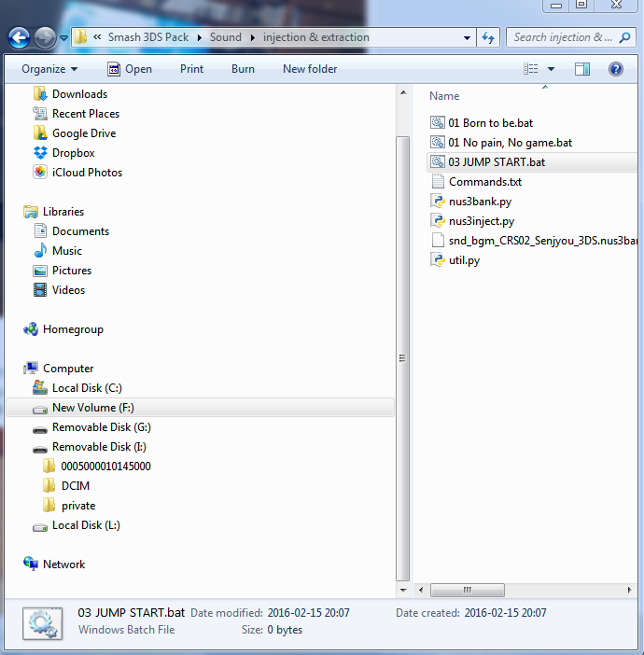This screenshot has width=644, height=655.
Task: Select util.py file
Action: click(x=455, y=260)
